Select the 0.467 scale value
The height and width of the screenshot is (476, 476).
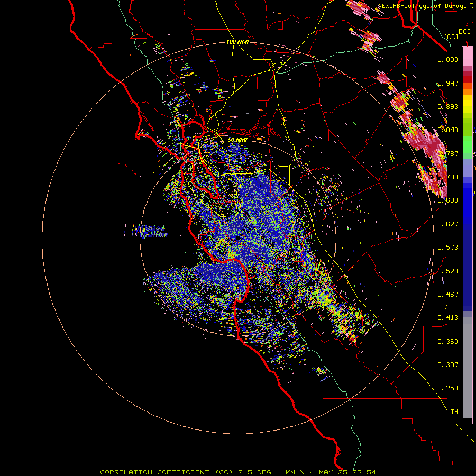(448, 295)
